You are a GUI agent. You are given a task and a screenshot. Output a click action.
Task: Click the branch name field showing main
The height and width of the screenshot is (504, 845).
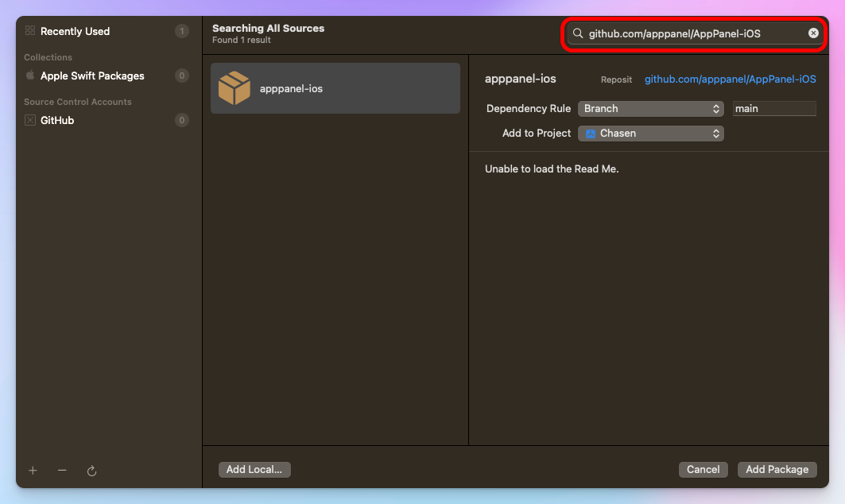pos(774,109)
